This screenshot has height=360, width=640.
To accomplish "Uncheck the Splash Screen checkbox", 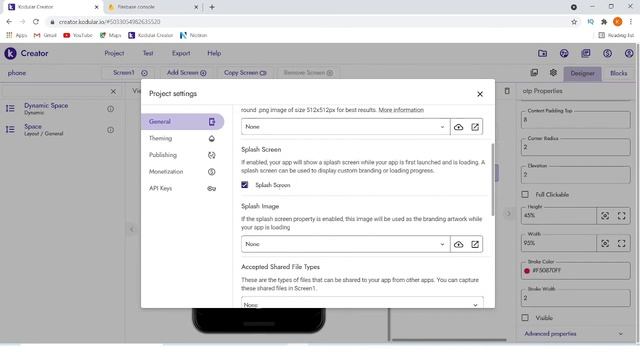I will (x=244, y=185).
